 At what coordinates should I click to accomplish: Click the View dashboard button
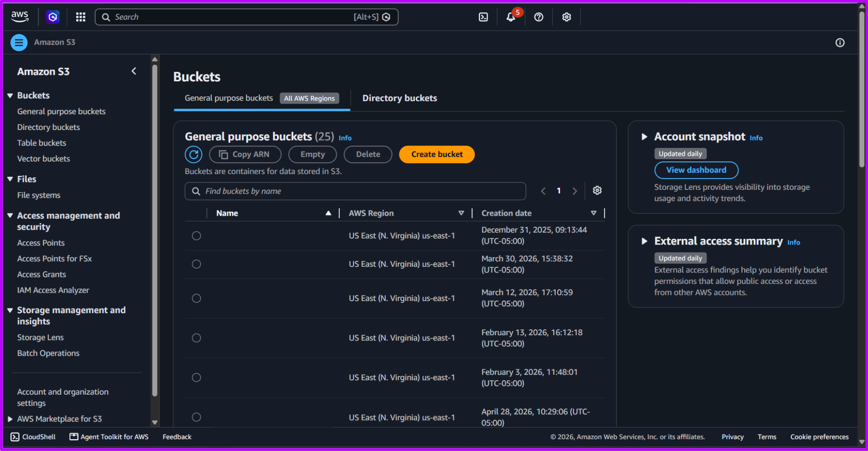[696, 170]
